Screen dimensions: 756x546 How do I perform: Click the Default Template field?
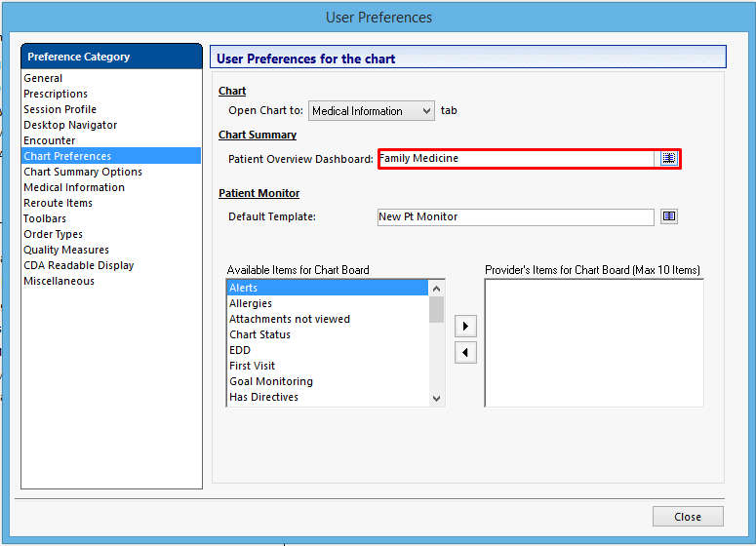[515, 216]
